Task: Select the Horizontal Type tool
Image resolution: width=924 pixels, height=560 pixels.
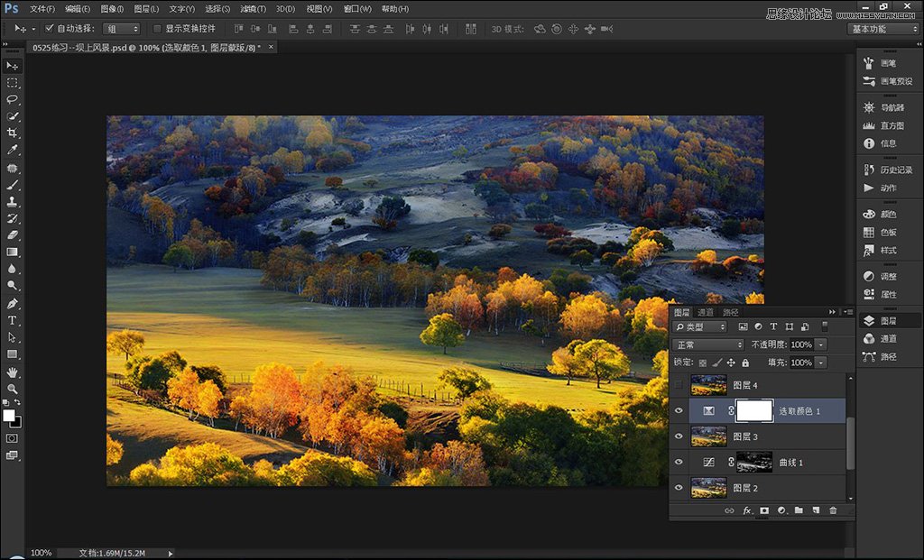Action: (x=12, y=319)
